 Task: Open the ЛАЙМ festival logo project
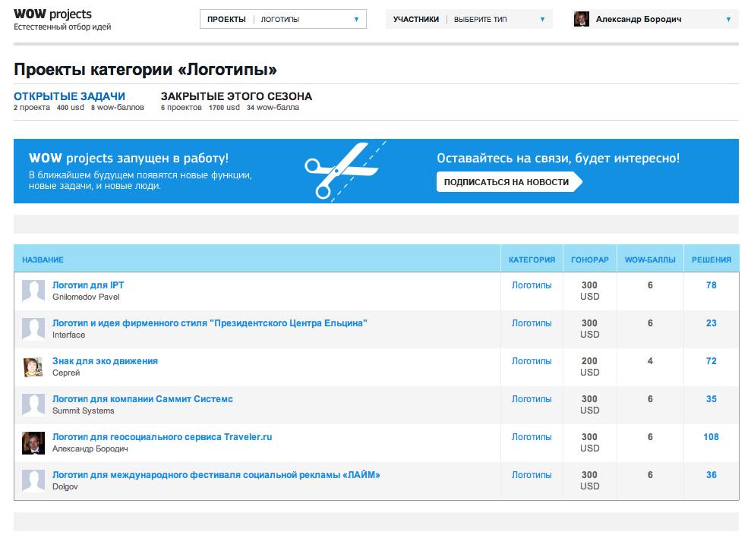point(216,475)
